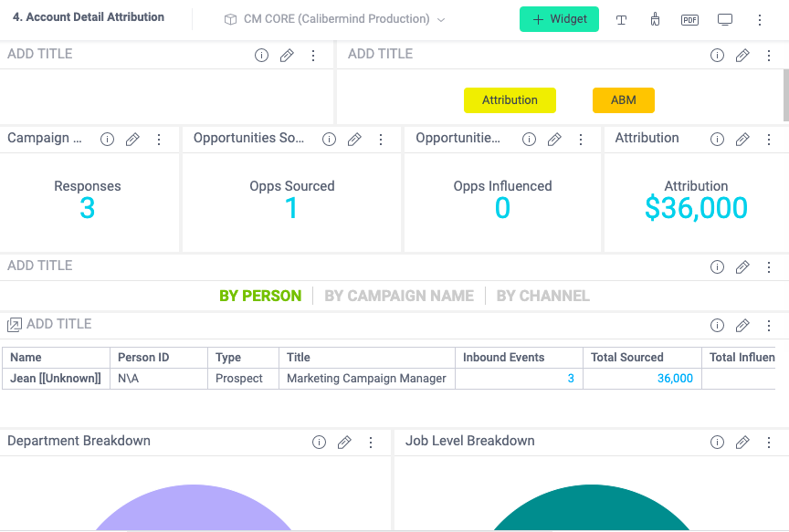Switch to monitor preview mode
The image size is (789, 532).
(724, 19)
